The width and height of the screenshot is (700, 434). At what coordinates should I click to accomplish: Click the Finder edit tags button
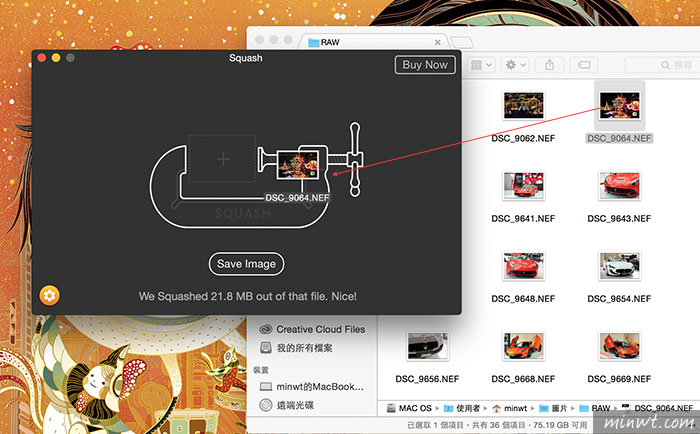[584, 65]
